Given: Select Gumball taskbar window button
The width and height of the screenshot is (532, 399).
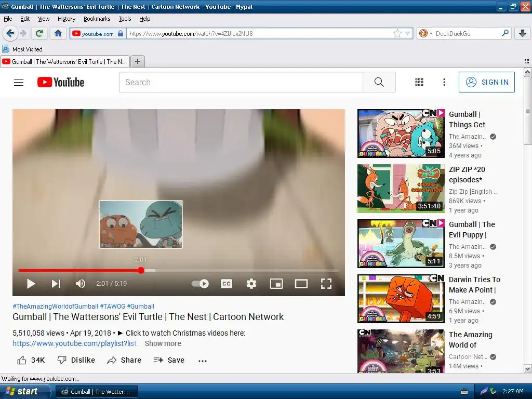Looking at the screenshot, I should point(96,392).
